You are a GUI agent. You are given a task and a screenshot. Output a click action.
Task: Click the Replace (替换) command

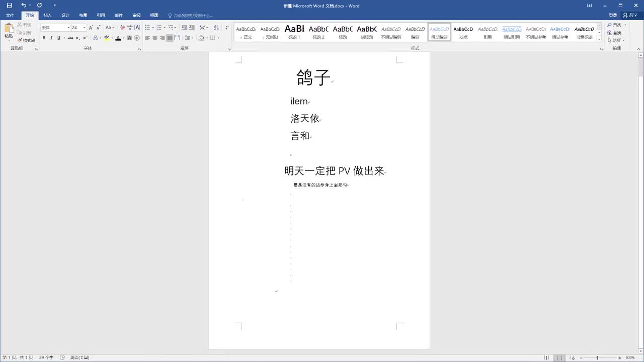coord(615,33)
